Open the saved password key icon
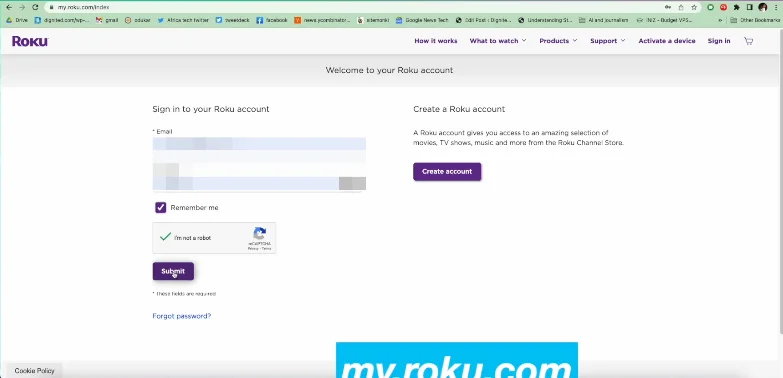783x378 pixels. point(668,7)
